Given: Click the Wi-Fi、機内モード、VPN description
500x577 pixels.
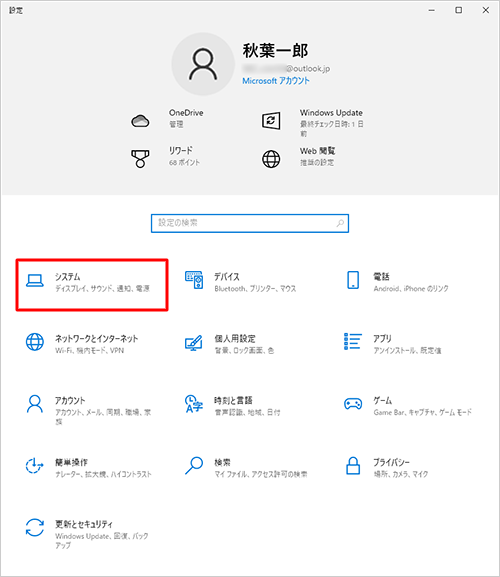Looking at the screenshot, I should click(89, 350).
